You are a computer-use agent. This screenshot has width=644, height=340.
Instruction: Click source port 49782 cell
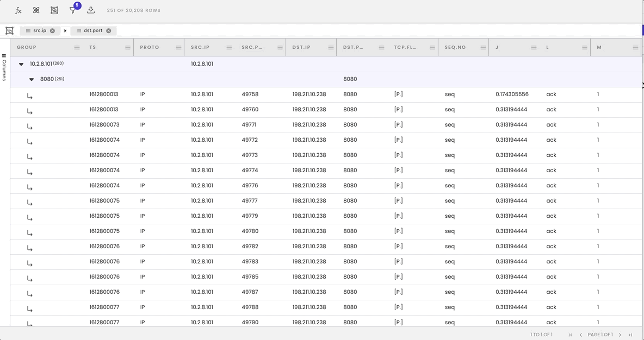click(x=250, y=246)
